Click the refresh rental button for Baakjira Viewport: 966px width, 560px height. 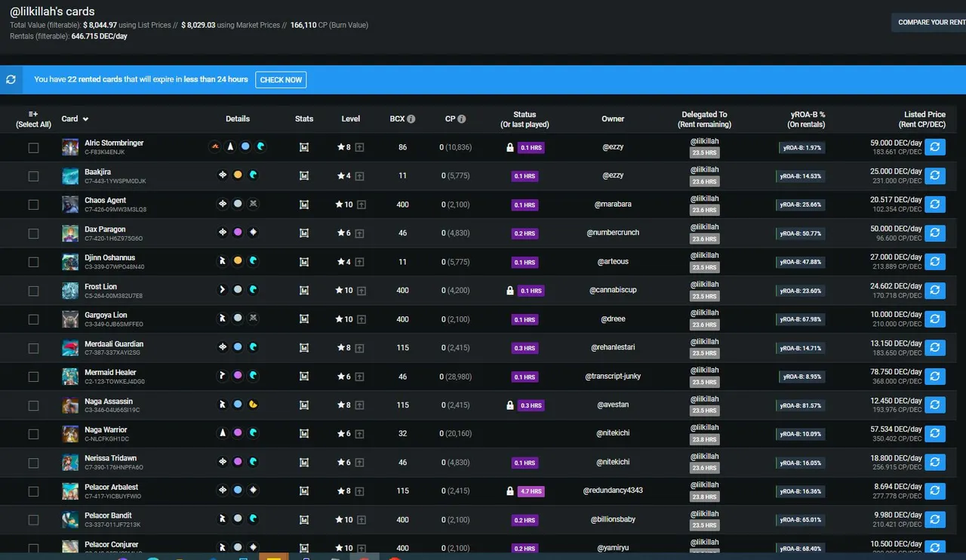(x=935, y=176)
